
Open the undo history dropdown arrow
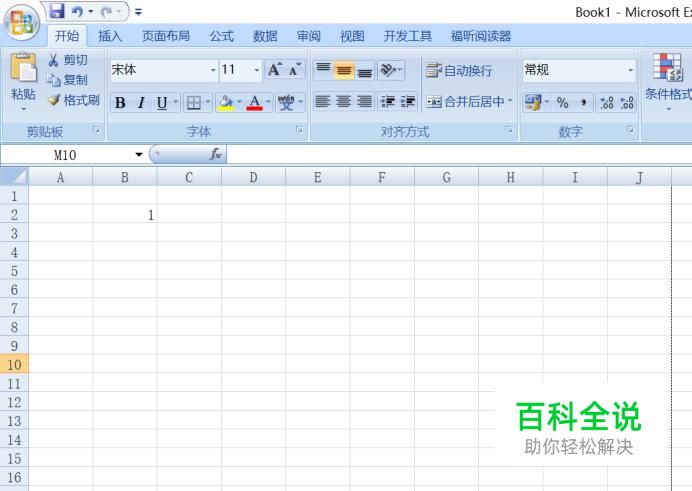coord(90,11)
